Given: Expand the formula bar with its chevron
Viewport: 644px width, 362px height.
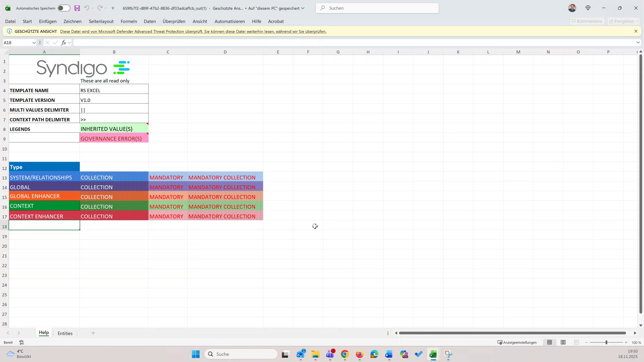Looking at the screenshot, I should [x=638, y=43].
